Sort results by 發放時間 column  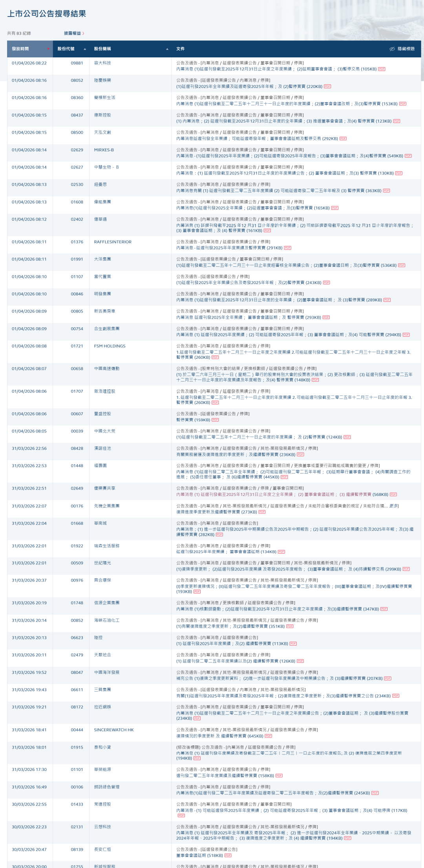(x=30, y=49)
